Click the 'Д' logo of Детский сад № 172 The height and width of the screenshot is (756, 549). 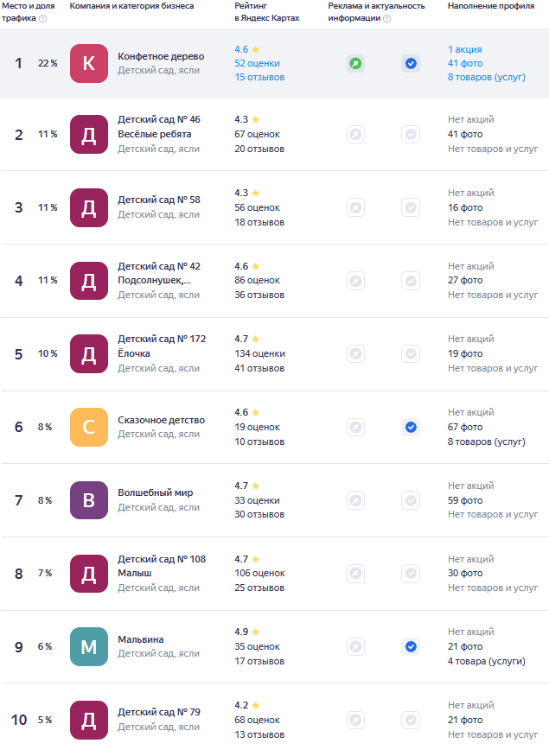(89, 354)
